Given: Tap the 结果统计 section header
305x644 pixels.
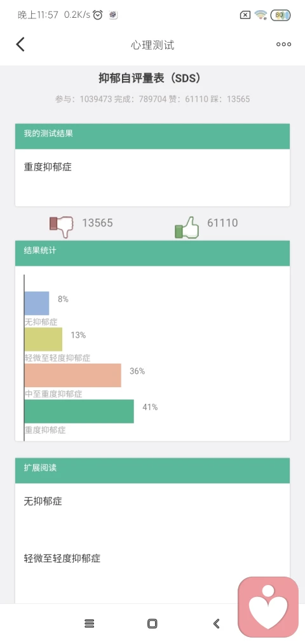Looking at the screenshot, I should 152,254.
